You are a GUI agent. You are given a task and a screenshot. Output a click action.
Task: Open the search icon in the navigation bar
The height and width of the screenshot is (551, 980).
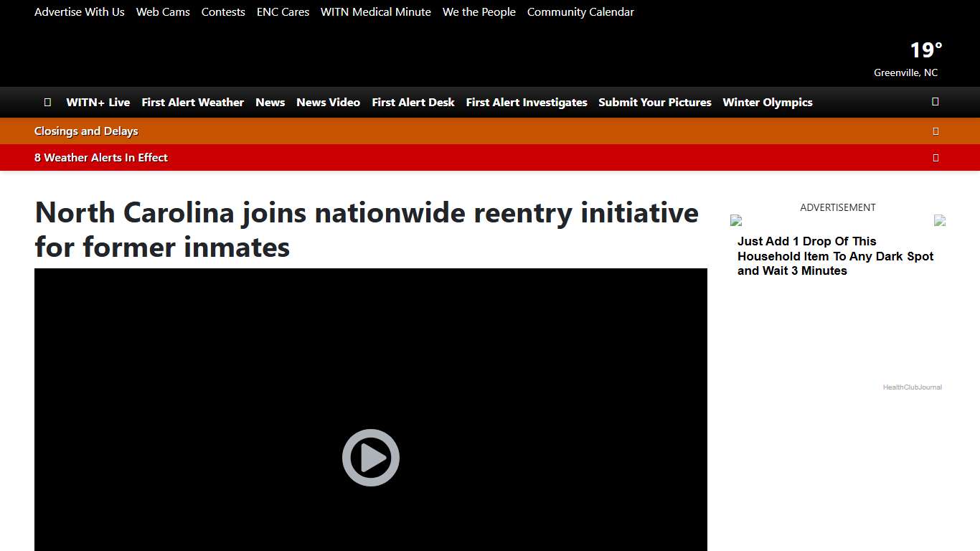point(935,102)
